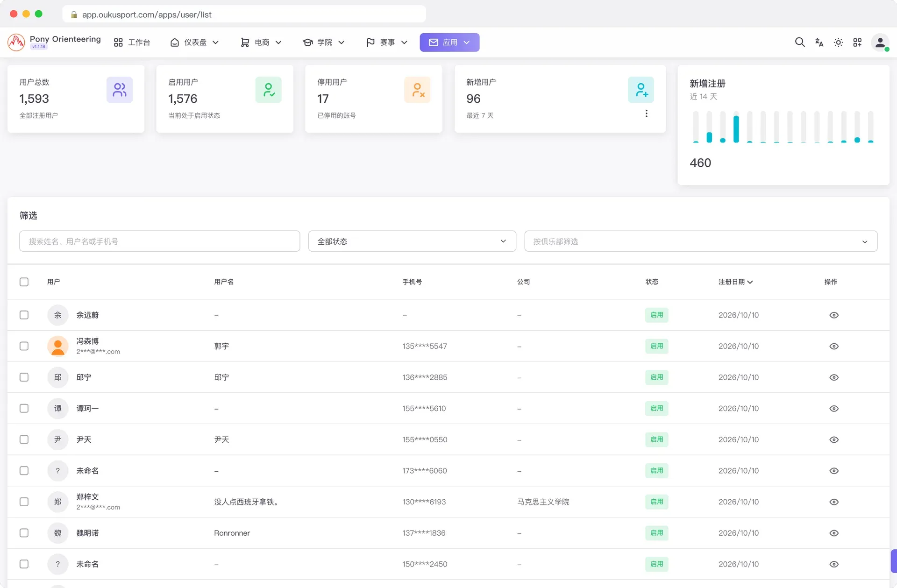Screen dimensions: 897x588
Task: Open three-dot menu on 新增用户 card
Action: (647, 113)
